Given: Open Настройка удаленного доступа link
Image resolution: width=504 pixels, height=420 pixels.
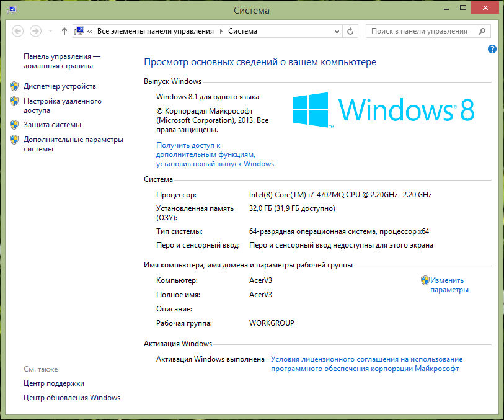Looking at the screenshot, I should point(63,106).
